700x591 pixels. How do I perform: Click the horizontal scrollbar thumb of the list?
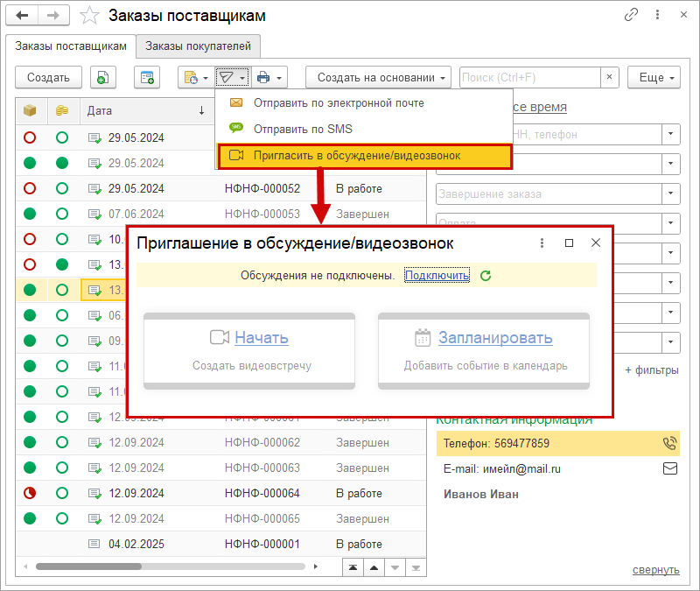pyautogui.click(x=88, y=566)
